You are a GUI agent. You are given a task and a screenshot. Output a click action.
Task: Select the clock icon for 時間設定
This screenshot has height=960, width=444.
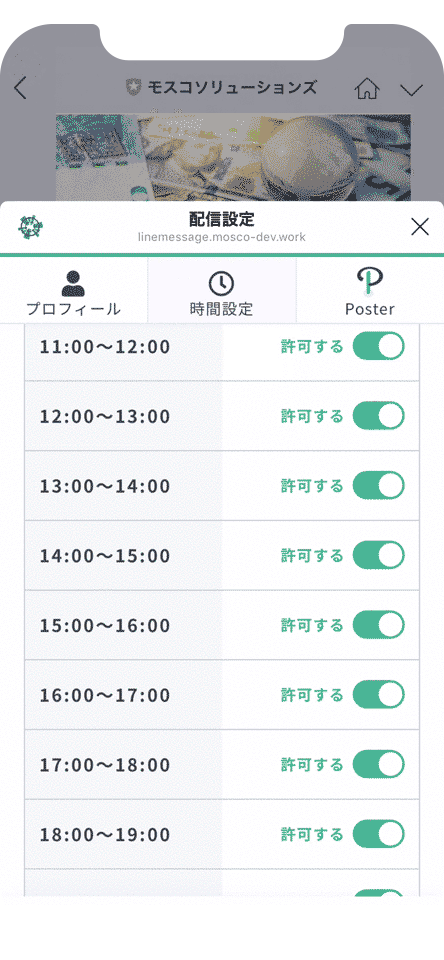222,283
